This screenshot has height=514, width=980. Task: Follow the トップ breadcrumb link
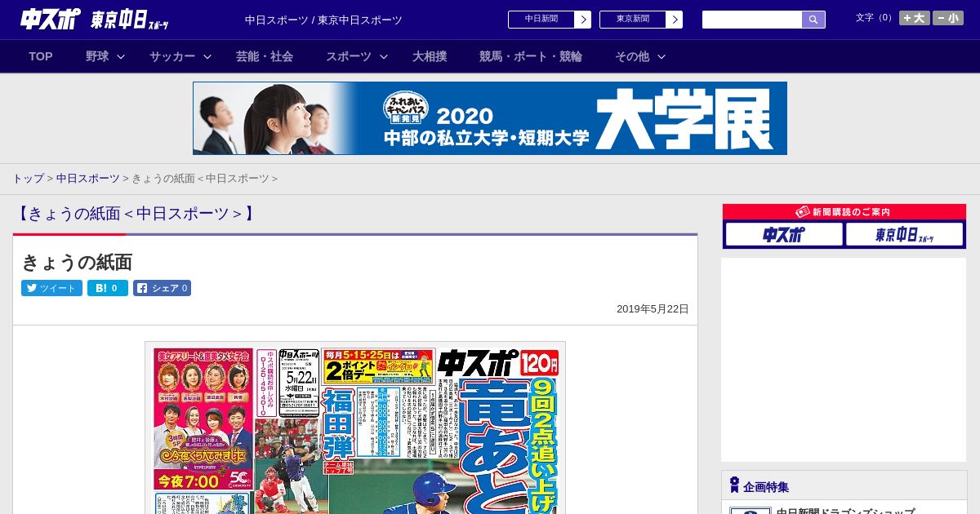(x=28, y=179)
